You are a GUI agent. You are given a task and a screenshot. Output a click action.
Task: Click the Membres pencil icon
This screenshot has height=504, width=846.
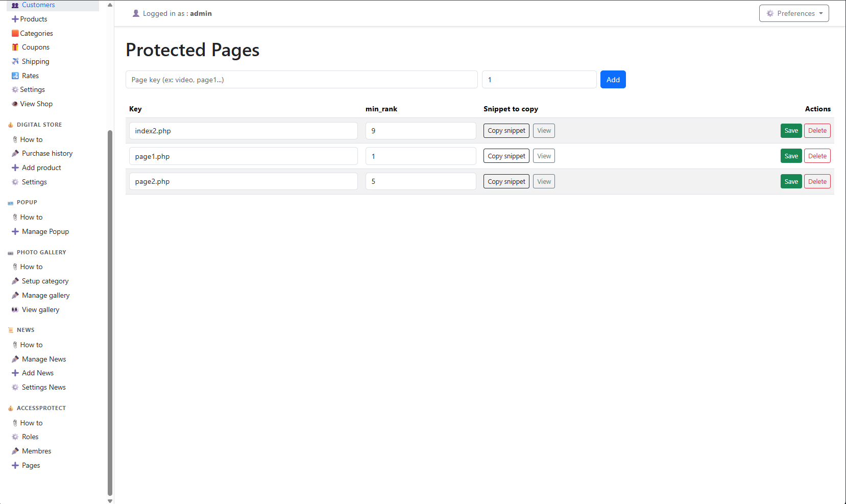(15, 451)
